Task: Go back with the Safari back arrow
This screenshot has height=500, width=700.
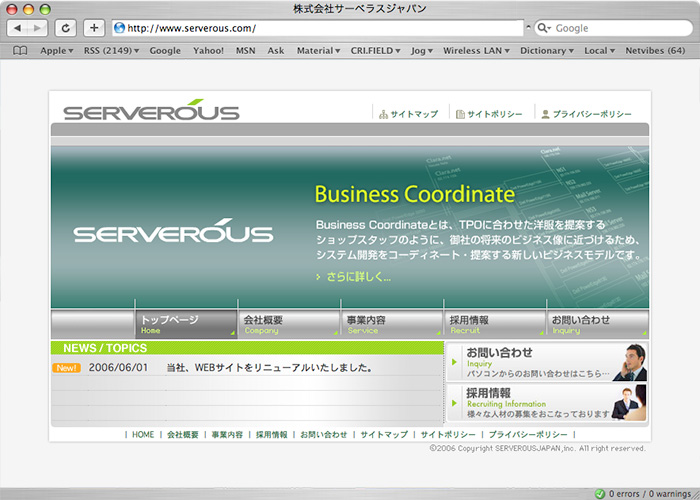Action: 17,28
